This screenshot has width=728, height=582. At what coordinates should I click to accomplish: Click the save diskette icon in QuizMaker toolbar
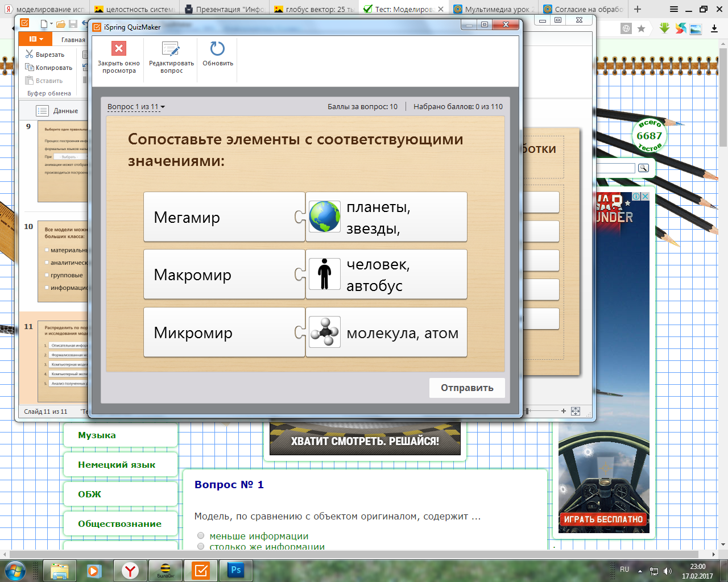[73, 24]
